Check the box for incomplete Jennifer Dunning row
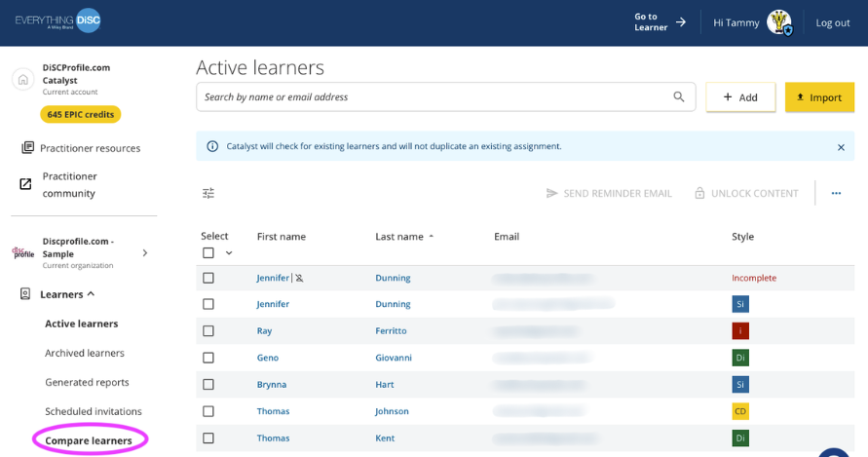 (208, 278)
